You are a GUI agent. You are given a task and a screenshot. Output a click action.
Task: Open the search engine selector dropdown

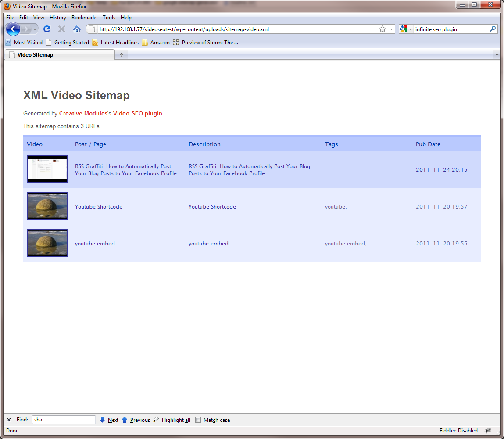(406, 29)
